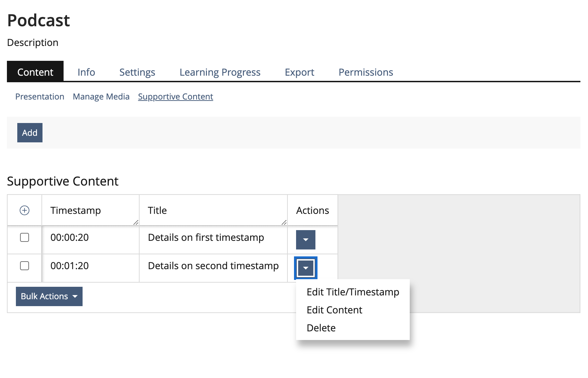Click the plus circle icon in table header
The width and height of the screenshot is (588, 378).
point(25,210)
